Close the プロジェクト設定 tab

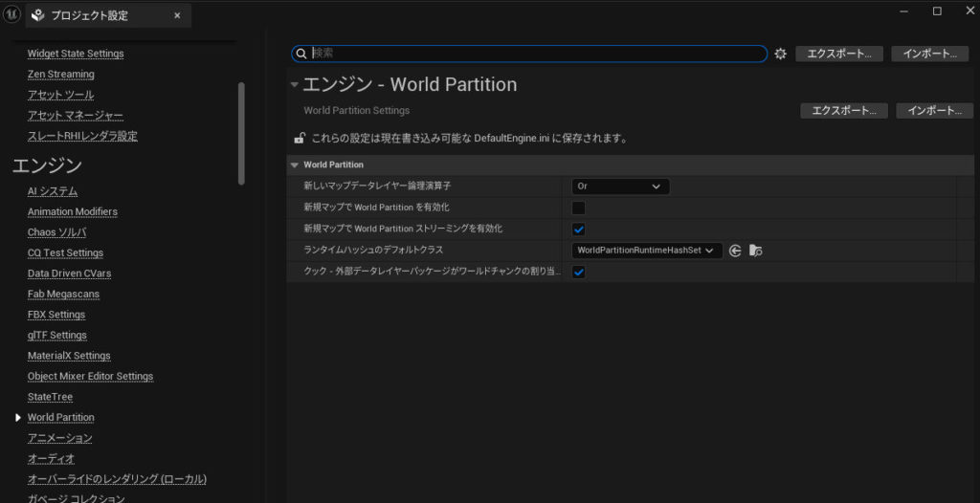(177, 16)
